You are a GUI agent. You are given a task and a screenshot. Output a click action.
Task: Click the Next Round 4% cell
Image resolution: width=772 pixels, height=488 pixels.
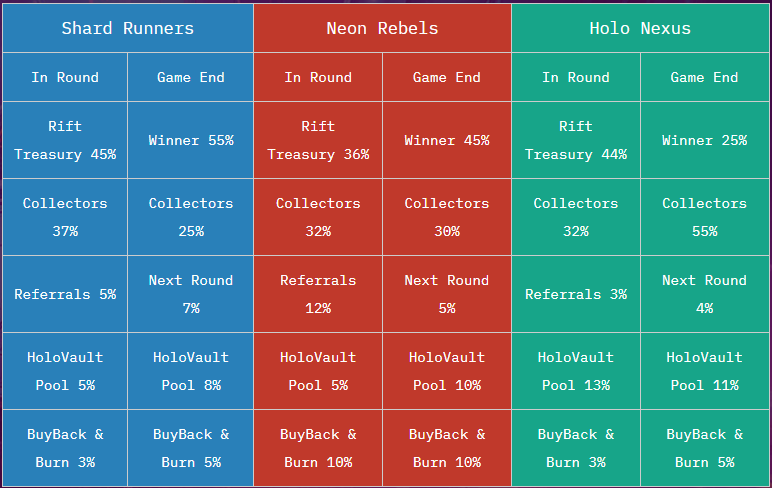(x=704, y=294)
